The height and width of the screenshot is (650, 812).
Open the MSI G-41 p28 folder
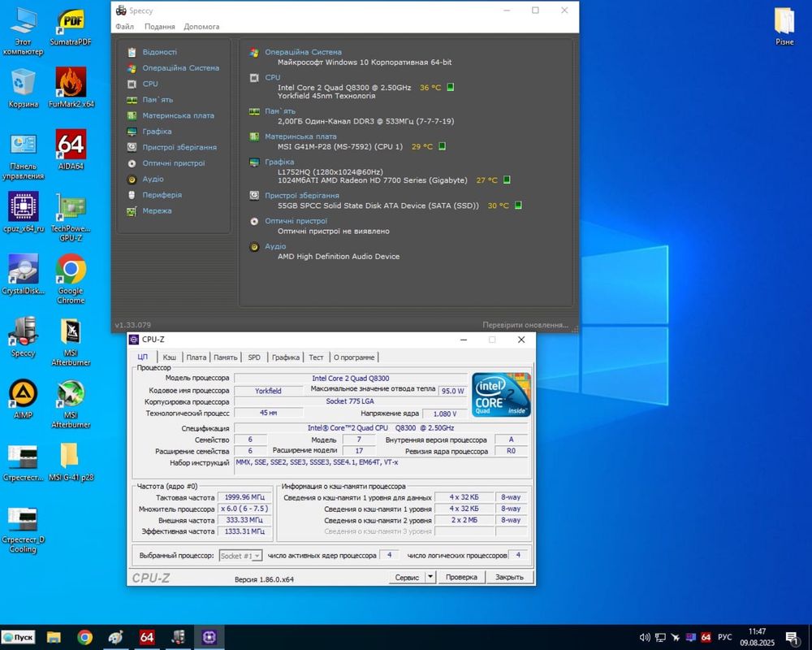71,461
